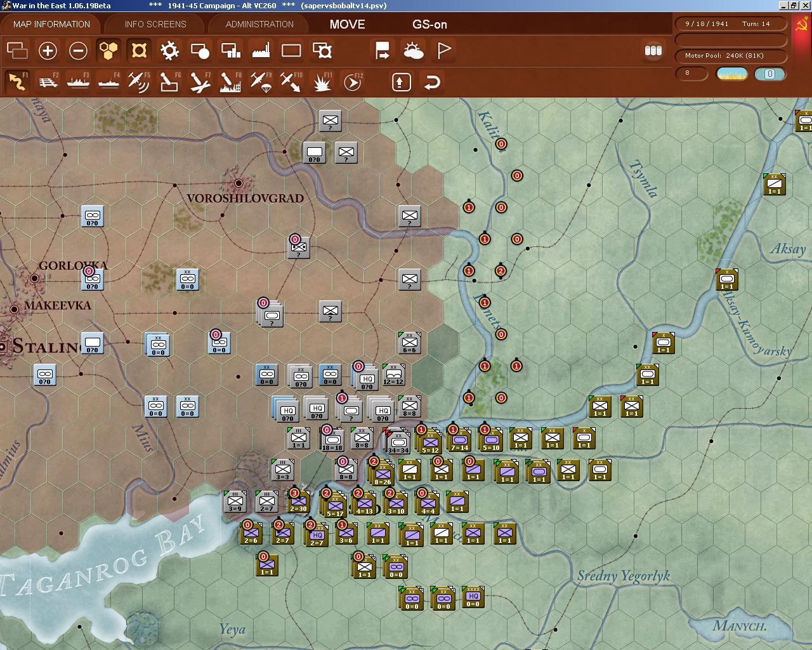Click the F11 explosion icon
Image resolution: width=812 pixels, height=650 pixels.
click(322, 82)
